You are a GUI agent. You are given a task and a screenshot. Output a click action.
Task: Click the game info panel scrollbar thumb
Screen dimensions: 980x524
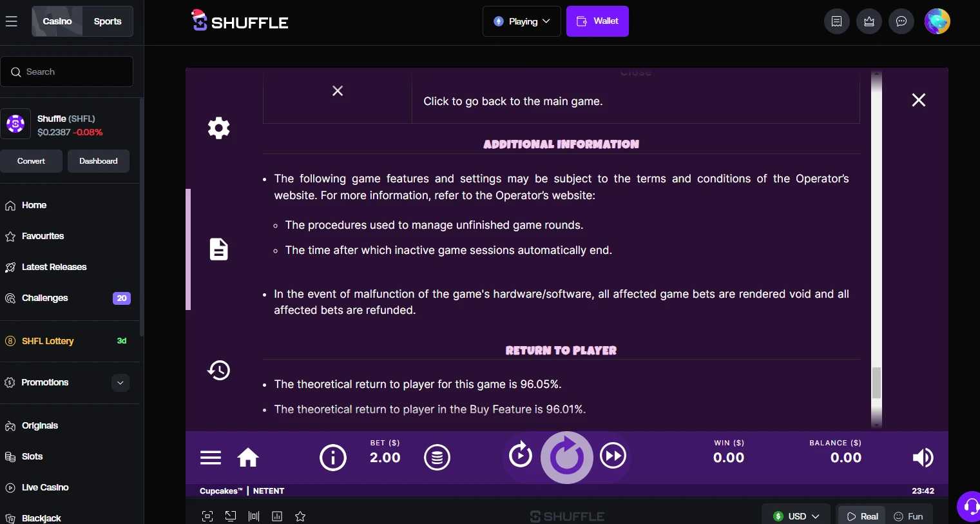pyautogui.click(x=876, y=383)
